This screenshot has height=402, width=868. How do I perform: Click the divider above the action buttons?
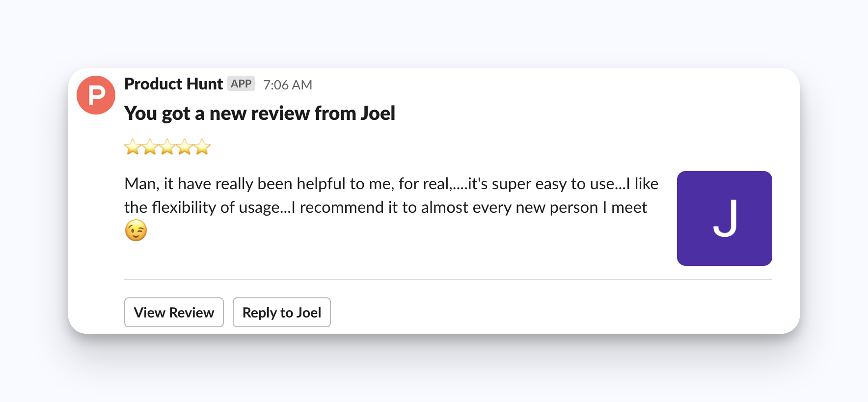click(x=448, y=280)
